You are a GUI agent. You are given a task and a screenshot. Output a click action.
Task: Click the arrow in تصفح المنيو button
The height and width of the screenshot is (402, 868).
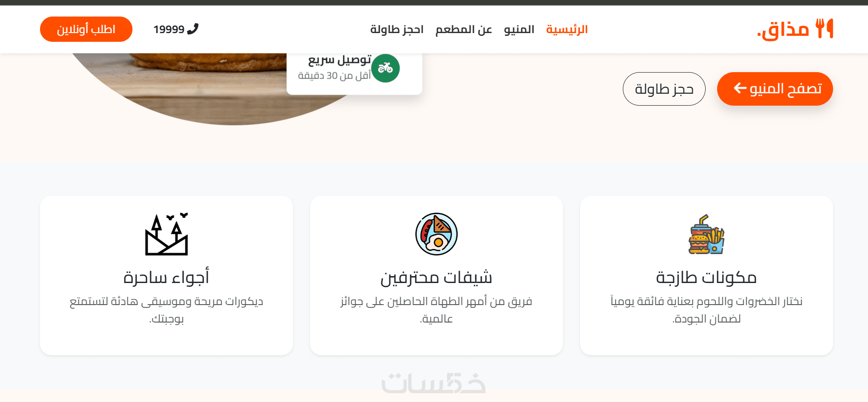(x=740, y=88)
